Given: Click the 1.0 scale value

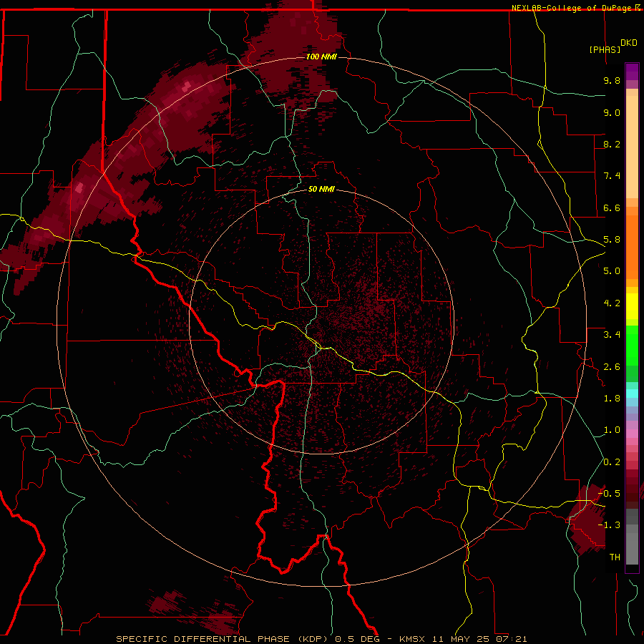Looking at the screenshot, I should (x=612, y=430).
